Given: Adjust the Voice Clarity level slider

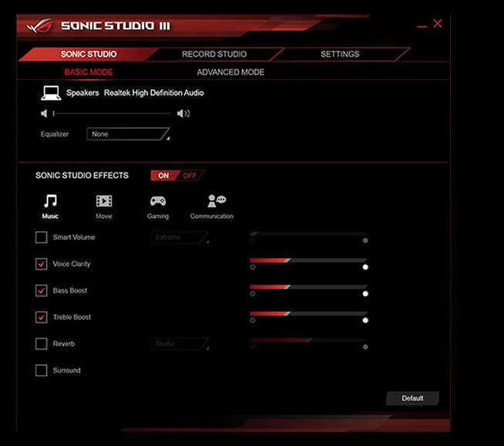Looking at the screenshot, I should pyautogui.click(x=308, y=260).
